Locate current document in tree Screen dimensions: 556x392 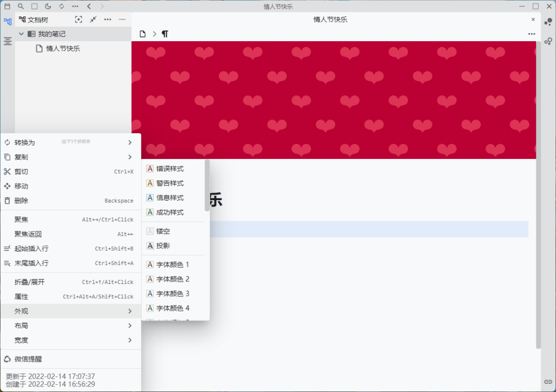pos(78,20)
